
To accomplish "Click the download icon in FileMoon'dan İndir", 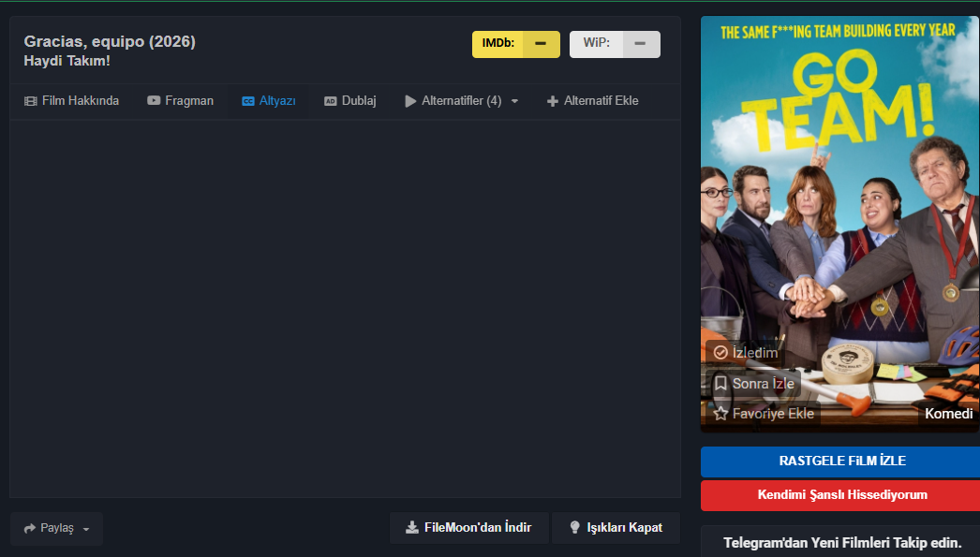I will [412, 528].
